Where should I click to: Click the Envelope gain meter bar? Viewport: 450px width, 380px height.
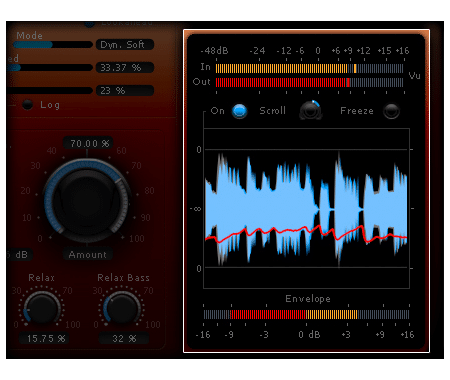coord(306,314)
